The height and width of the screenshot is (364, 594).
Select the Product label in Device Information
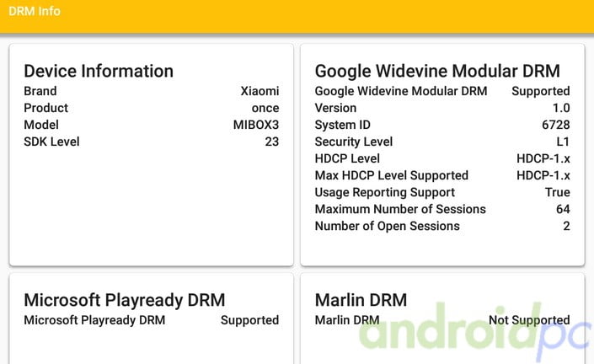coord(46,108)
